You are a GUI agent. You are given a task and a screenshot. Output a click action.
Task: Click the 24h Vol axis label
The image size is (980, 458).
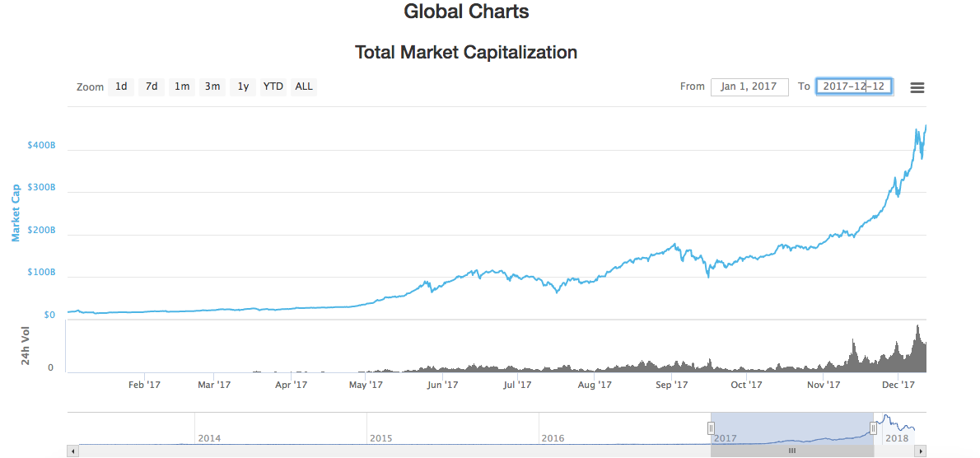26,347
